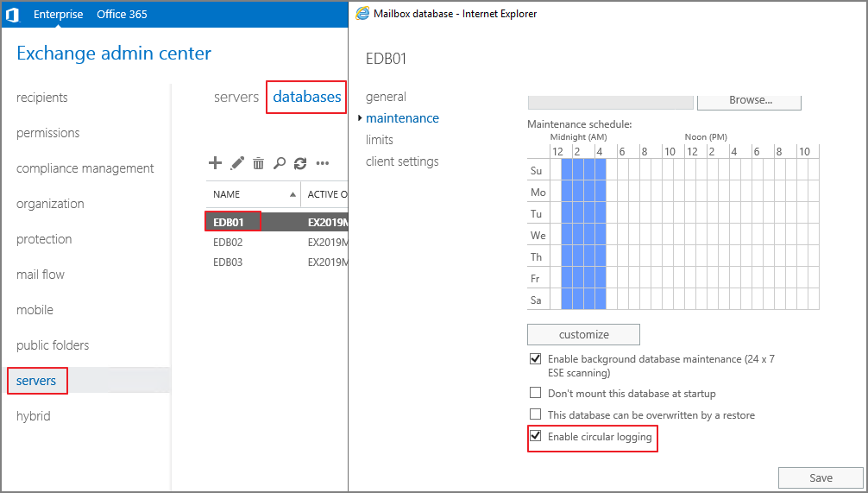The image size is (868, 493).
Task: Click the journal recipient field beside Browse
Action: coord(610,102)
